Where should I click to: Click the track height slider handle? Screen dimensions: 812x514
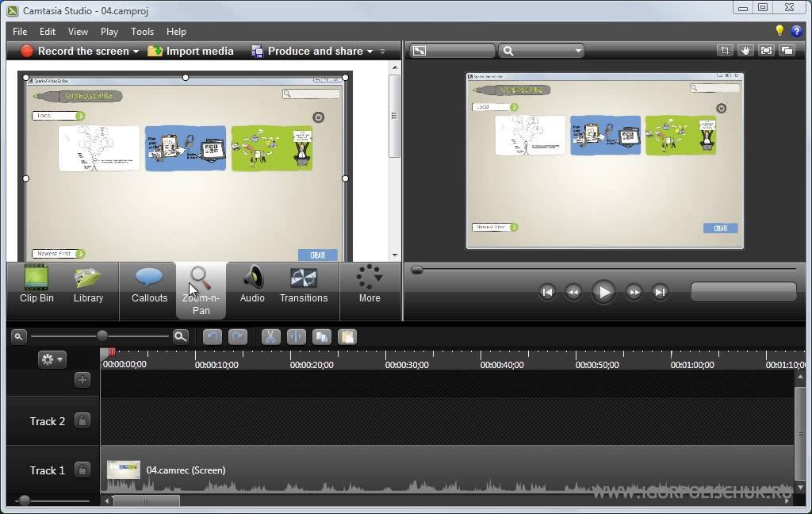(24, 501)
